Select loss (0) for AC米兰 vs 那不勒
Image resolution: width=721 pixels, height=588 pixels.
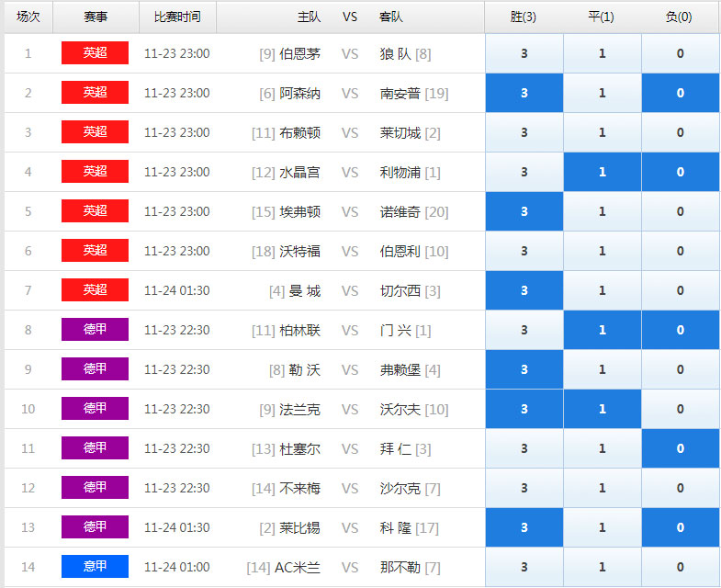click(681, 568)
